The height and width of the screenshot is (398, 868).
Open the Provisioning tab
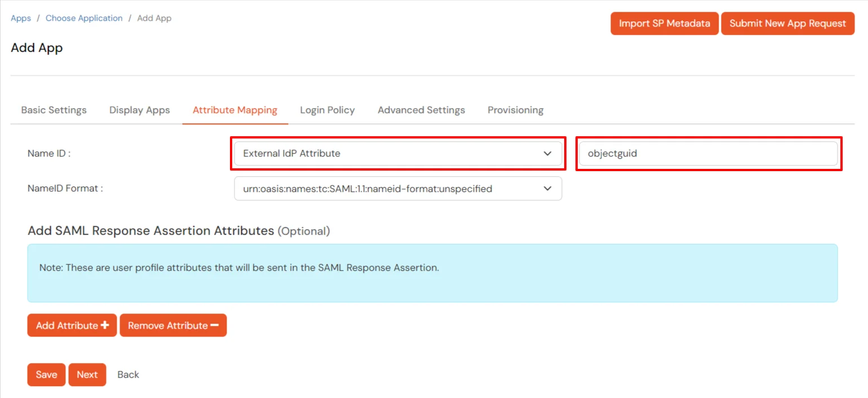coord(516,110)
